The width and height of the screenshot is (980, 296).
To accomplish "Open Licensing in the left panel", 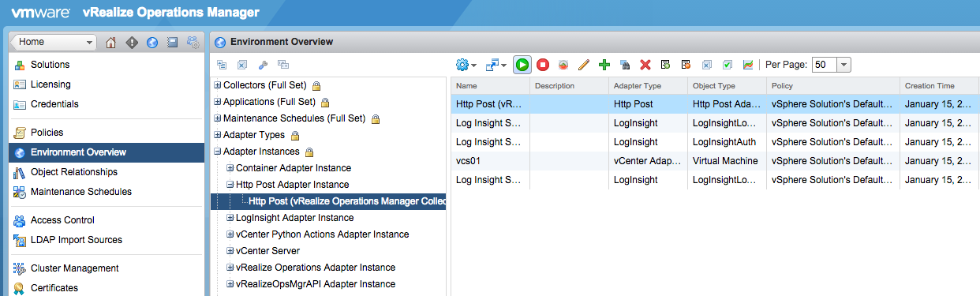I will (x=50, y=84).
